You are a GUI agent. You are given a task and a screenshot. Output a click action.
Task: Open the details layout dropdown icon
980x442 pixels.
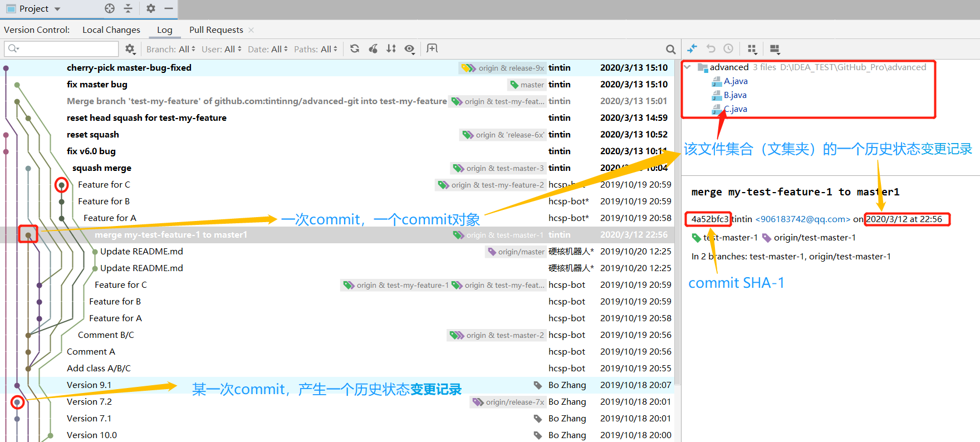pos(775,49)
